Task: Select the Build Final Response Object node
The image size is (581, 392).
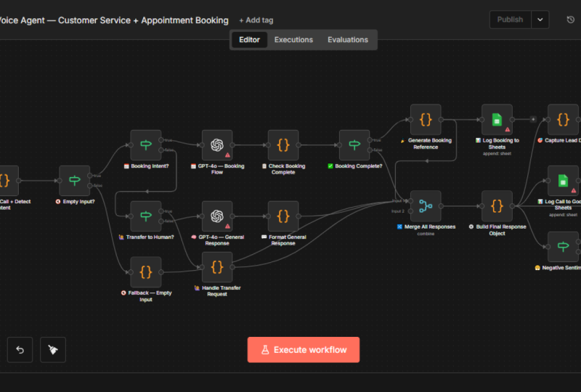Action: point(497,206)
